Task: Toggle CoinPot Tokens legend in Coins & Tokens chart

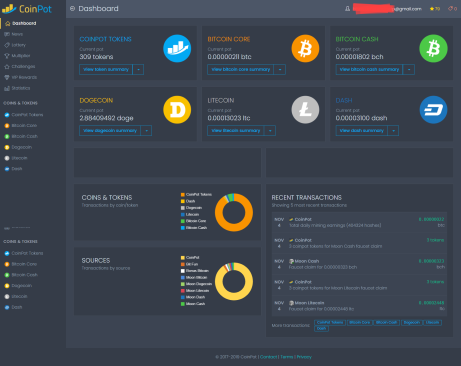Action: click(196, 194)
